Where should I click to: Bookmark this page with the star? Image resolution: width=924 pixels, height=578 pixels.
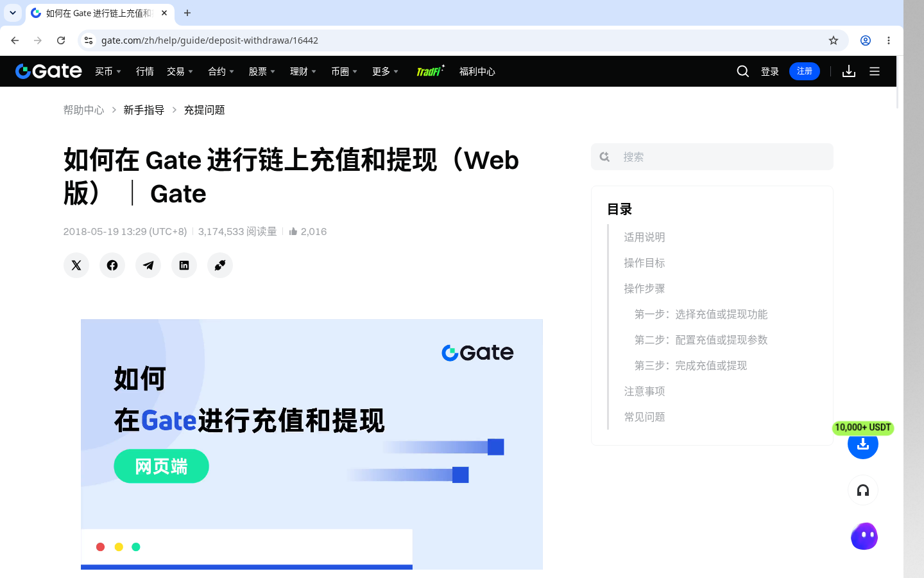click(x=834, y=40)
